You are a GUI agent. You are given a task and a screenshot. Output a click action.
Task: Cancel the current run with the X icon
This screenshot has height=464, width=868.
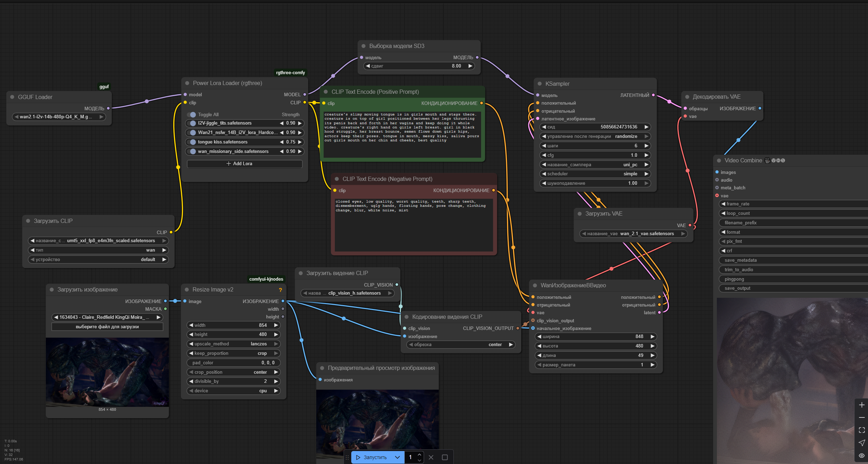431,457
